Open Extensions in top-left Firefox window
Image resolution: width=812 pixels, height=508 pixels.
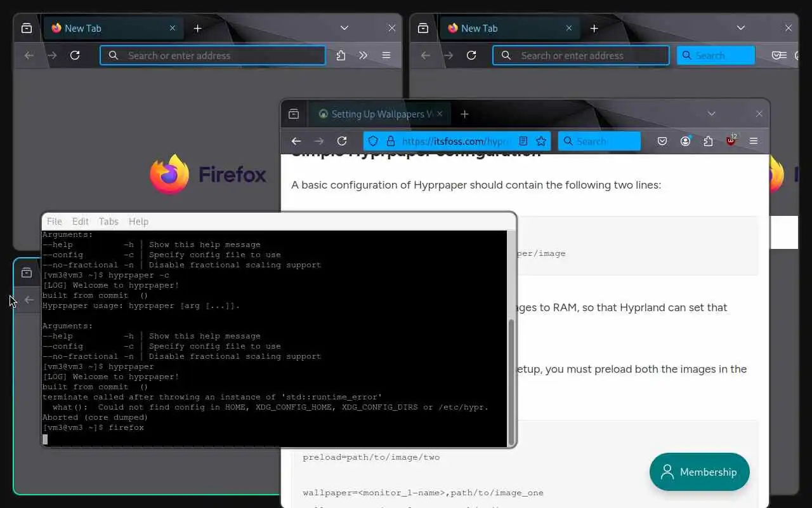[x=341, y=55]
